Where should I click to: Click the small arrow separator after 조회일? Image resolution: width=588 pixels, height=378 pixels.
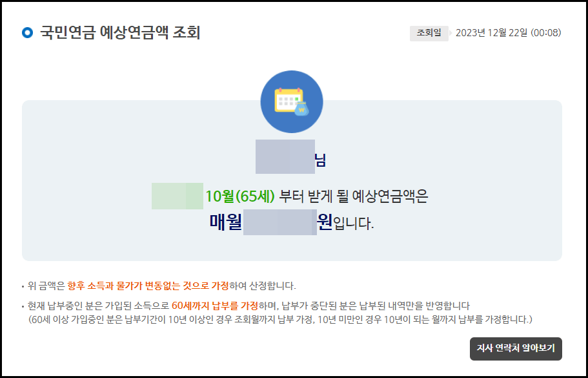click(452, 32)
